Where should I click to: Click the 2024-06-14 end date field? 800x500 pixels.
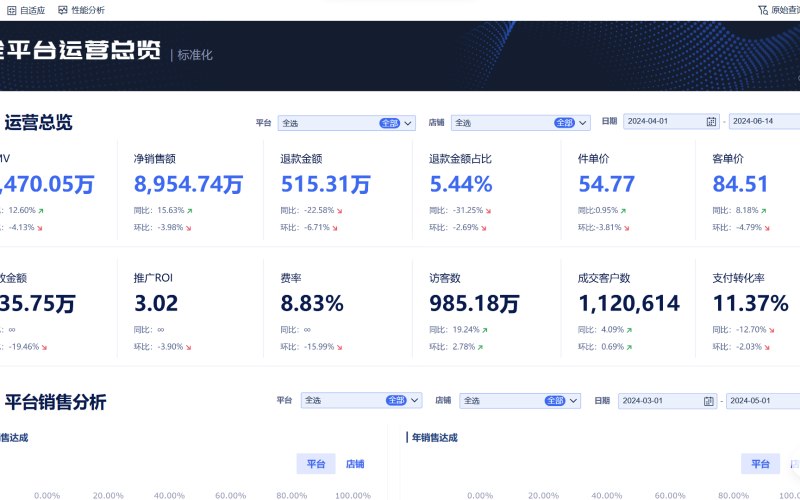(764, 121)
